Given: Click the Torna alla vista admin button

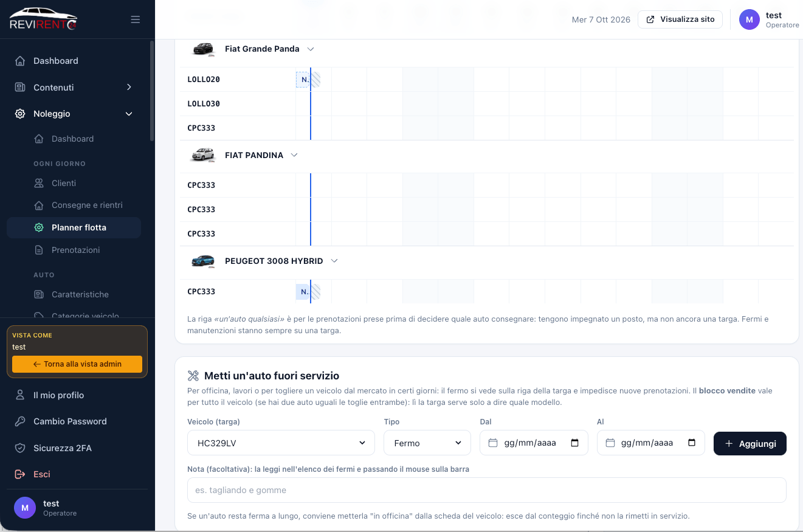Looking at the screenshot, I should [77, 364].
